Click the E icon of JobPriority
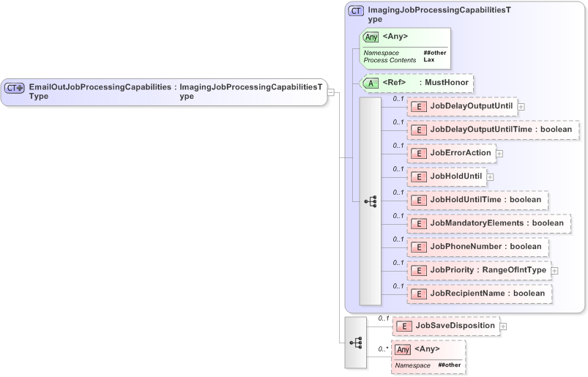The image size is (588, 377). click(418, 271)
